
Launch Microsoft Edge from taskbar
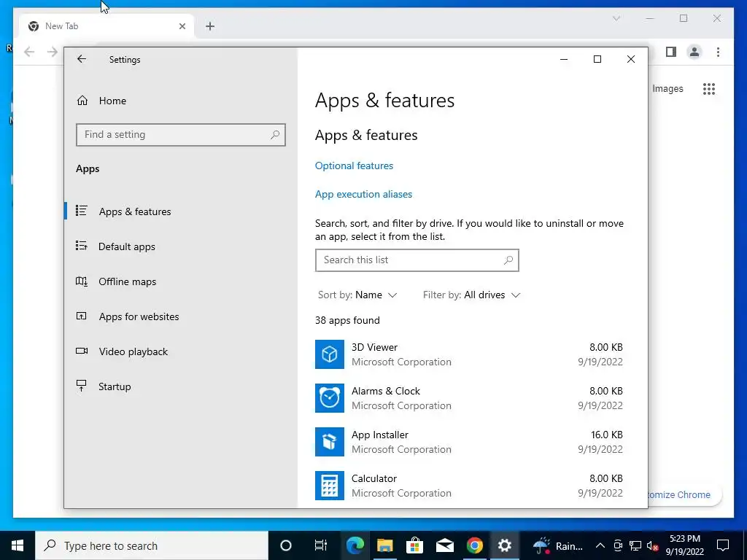355,545
